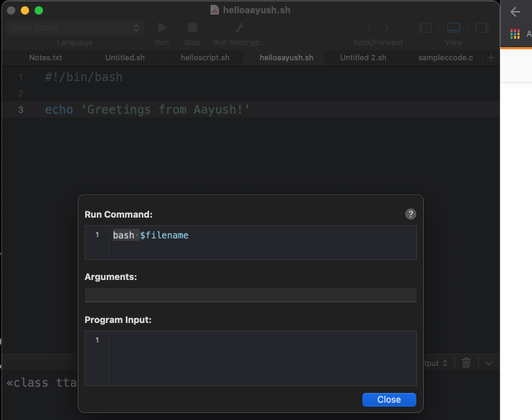Toggle the bottom console panel view
The height and width of the screenshot is (420, 532).
(x=454, y=28)
